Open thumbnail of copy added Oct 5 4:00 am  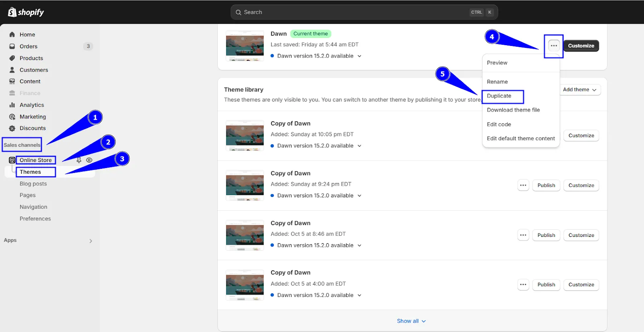tap(245, 285)
